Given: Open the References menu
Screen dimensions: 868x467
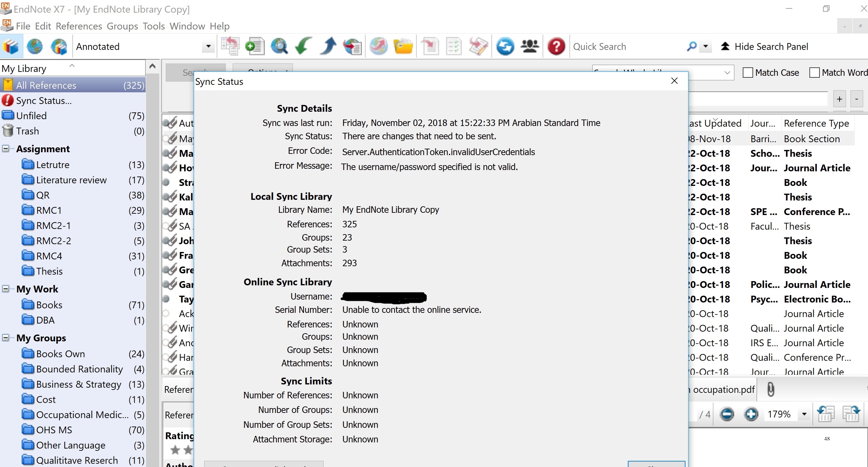Looking at the screenshot, I should tap(79, 26).
